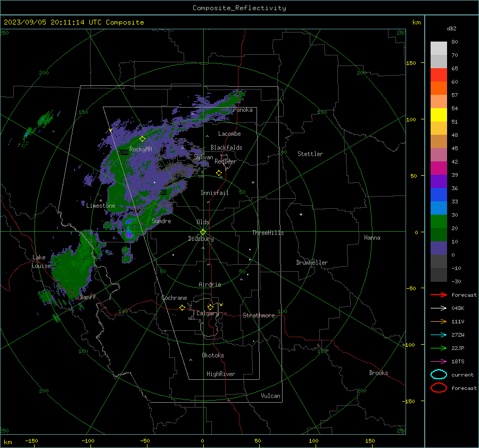Click the Drumheller city label
The width and height of the screenshot is (479, 448).
tap(312, 263)
